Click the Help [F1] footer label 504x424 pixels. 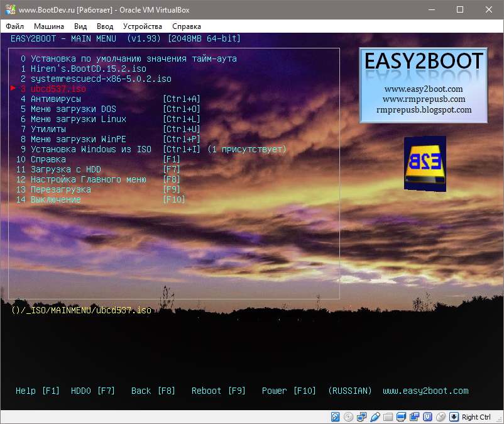point(38,391)
